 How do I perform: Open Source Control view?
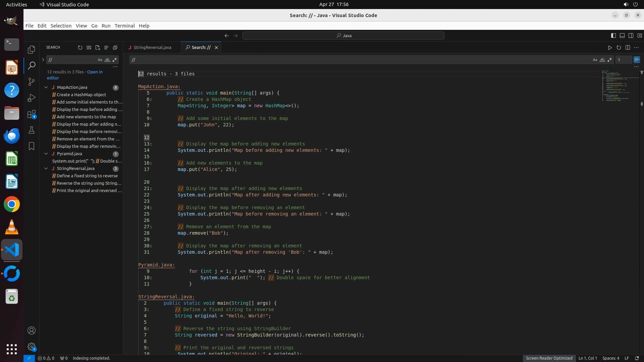point(32,82)
